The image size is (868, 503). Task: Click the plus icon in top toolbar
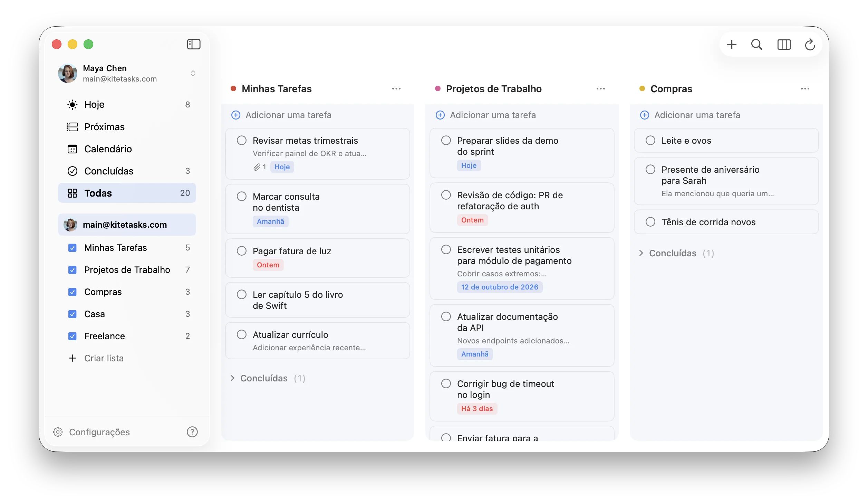(732, 44)
